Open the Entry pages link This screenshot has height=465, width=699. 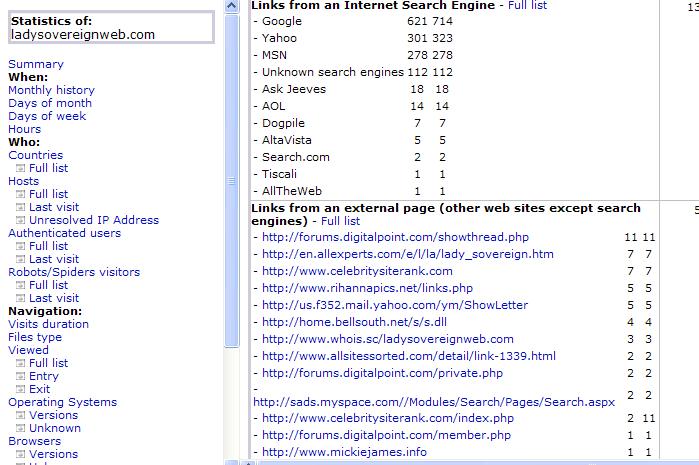pyautogui.click(x=44, y=376)
